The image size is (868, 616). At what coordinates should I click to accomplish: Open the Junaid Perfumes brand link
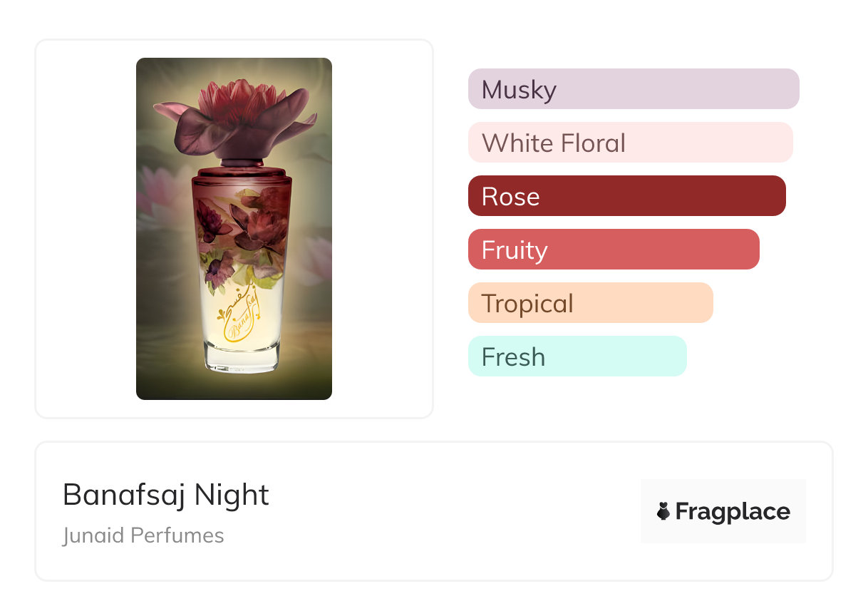143,535
